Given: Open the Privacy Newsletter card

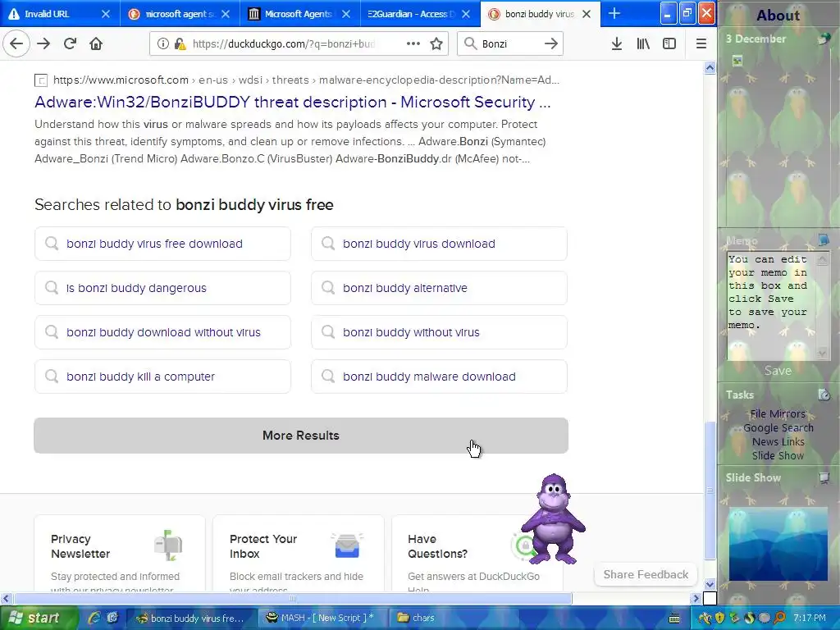Looking at the screenshot, I should [120, 554].
